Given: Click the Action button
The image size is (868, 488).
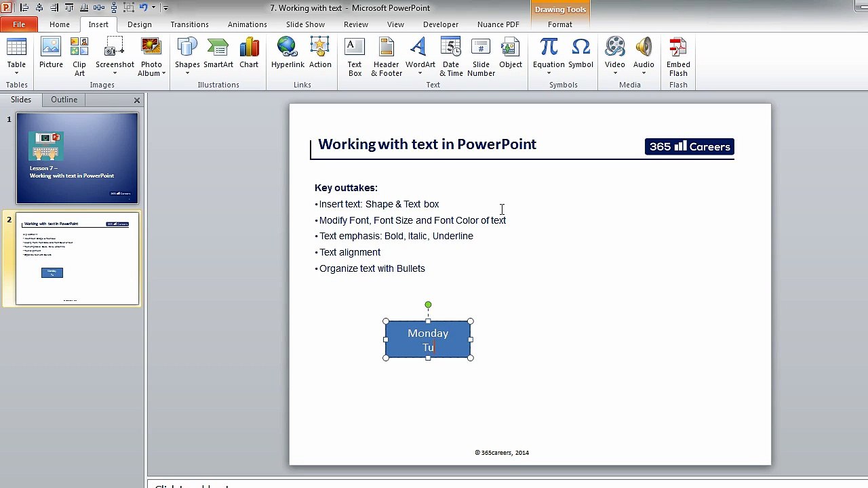Looking at the screenshot, I should [320, 54].
